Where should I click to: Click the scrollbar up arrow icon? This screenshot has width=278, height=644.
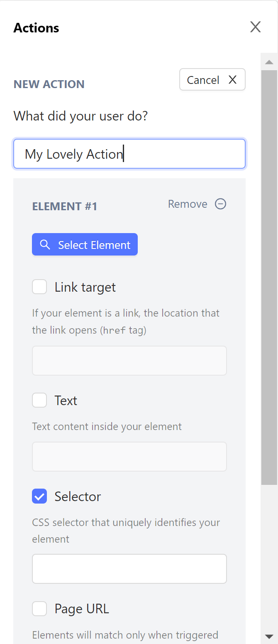269,61
